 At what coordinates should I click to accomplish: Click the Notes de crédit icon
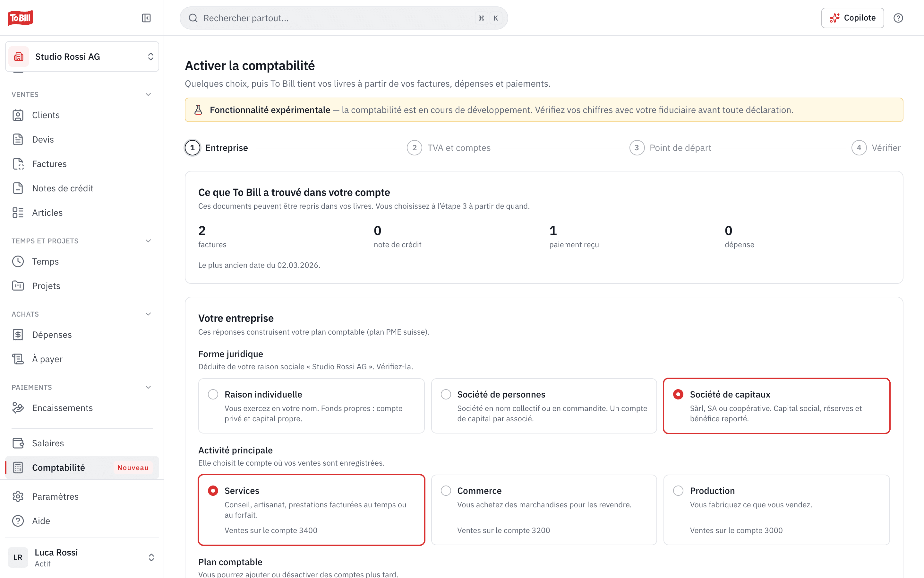[18, 188]
